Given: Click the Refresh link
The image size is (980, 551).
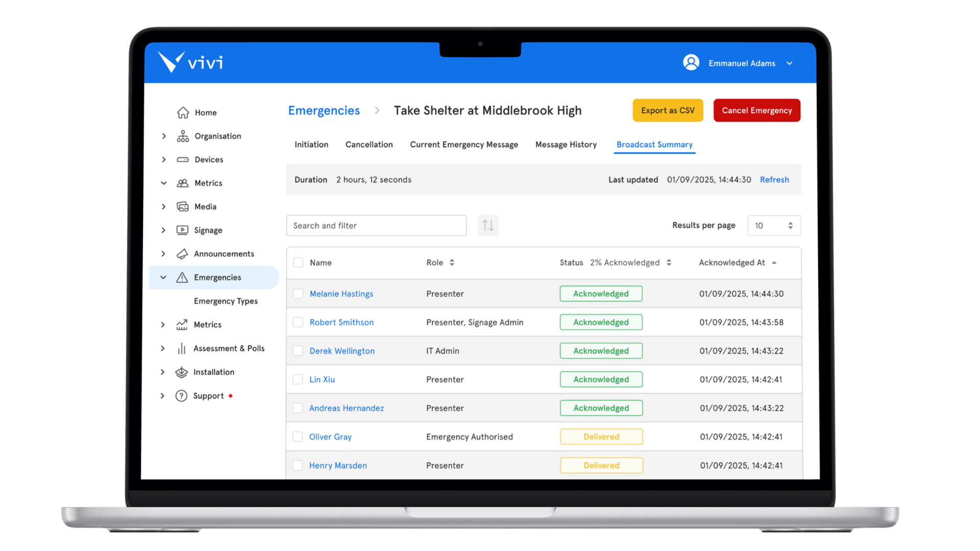Looking at the screenshot, I should [x=774, y=180].
